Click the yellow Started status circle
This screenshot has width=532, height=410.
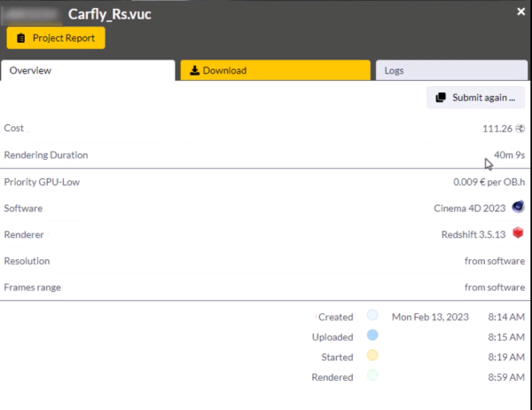pos(372,356)
